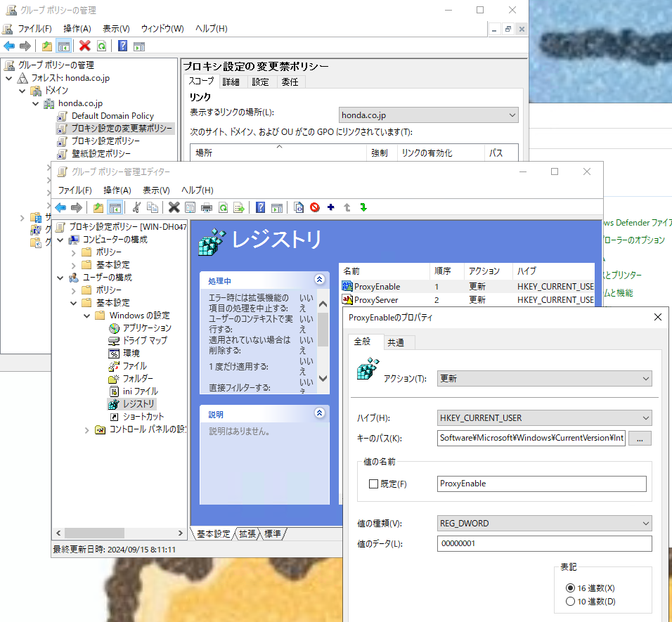Click green move-down arrow in editor toolbar
Screen dimensions: 672x622
point(363,208)
